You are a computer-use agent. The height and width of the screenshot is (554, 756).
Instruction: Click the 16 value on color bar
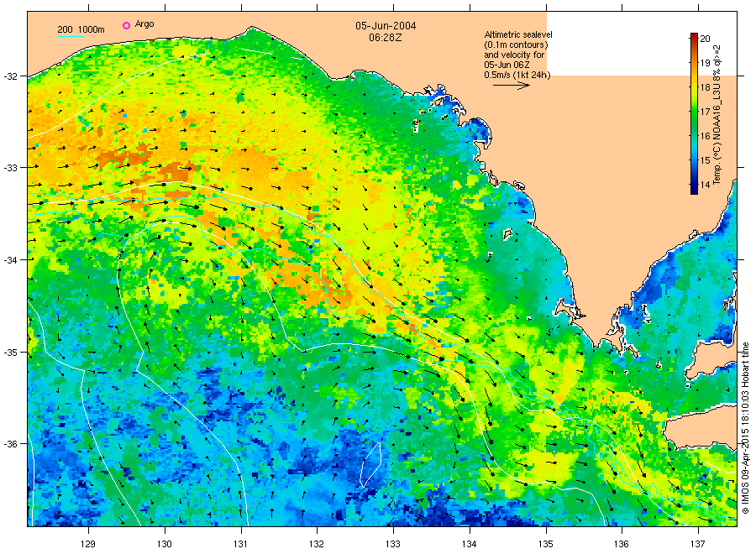tap(705, 136)
